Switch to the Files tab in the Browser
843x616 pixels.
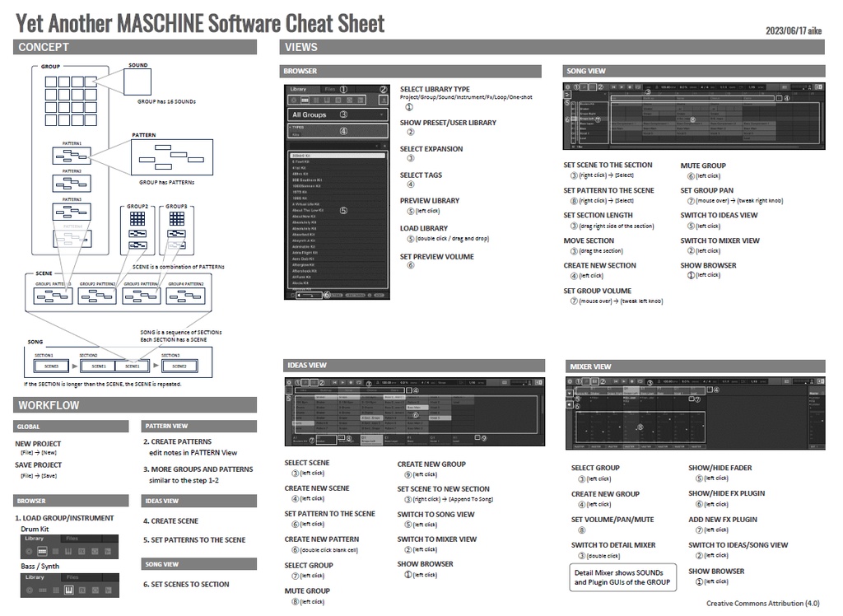(x=329, y=89)
